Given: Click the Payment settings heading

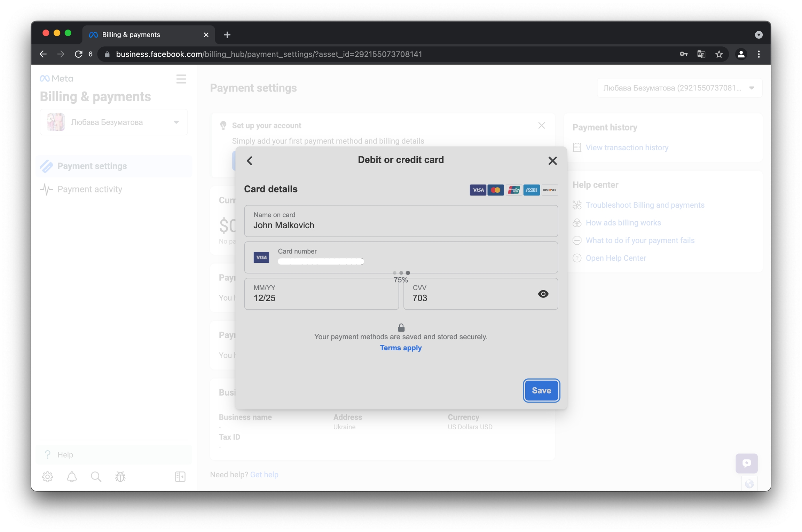Looking at the screenshot, I should tap(253, 88).
